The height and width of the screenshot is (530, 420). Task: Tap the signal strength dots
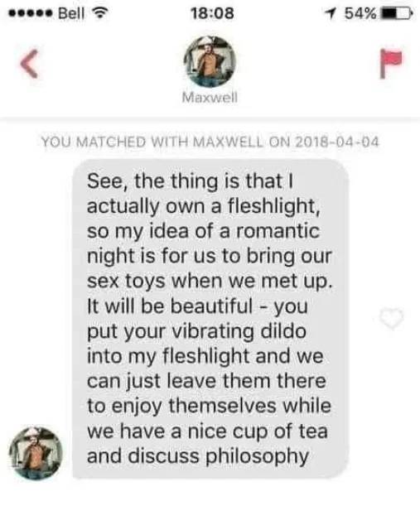coord(31,14)
